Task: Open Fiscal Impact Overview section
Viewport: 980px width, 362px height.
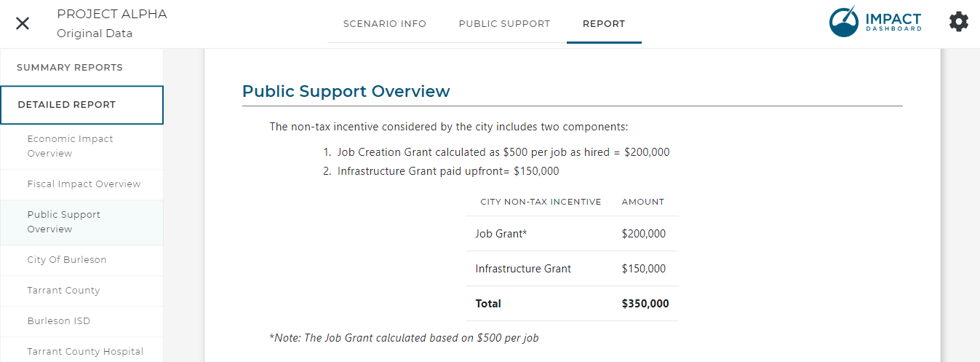Action: pyautogui.click(x=81, y=185)
